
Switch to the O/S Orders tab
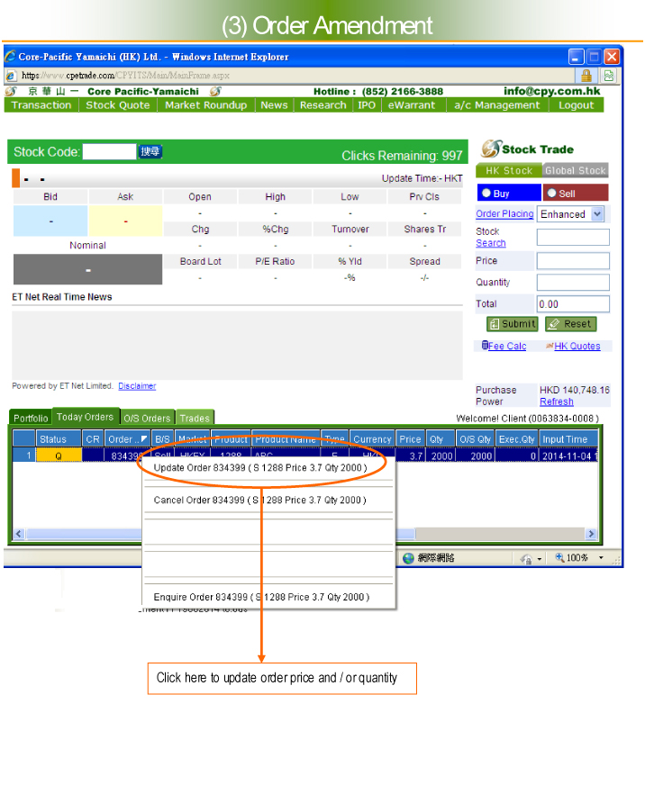coord(147,418)
